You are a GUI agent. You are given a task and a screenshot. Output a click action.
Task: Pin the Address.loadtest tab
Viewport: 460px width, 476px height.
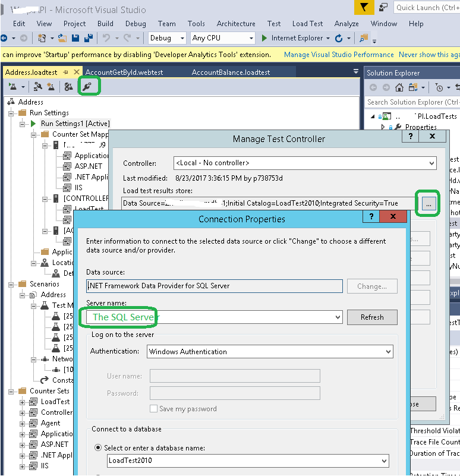tap(65, 72)
